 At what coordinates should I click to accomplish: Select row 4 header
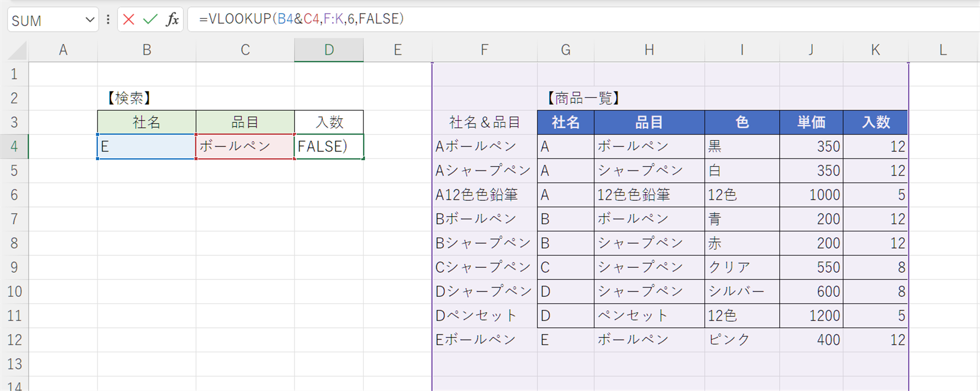(14, 146)
